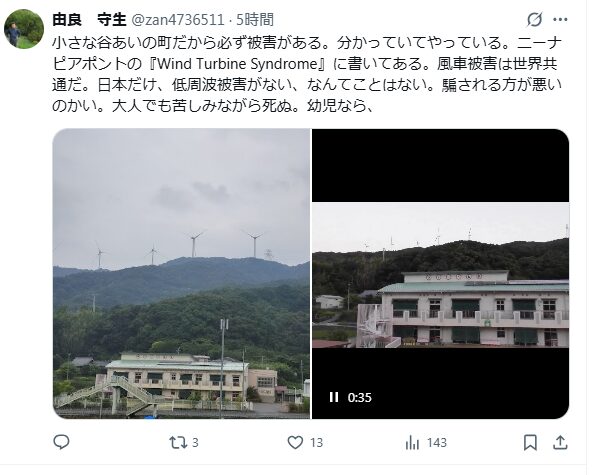611x475 pixels.
Task: Click the repost count 3
Action: tap(195, 443)
